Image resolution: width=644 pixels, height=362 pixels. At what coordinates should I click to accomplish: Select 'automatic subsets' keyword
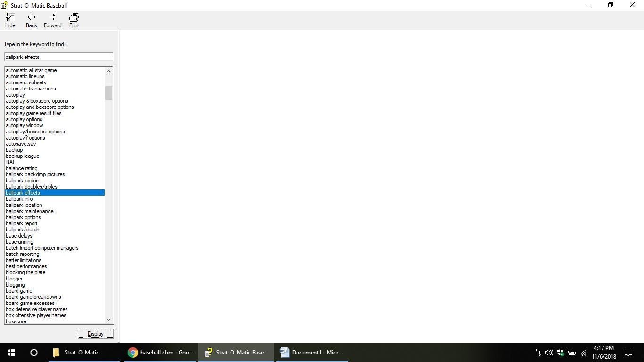(x=26, y=82)
